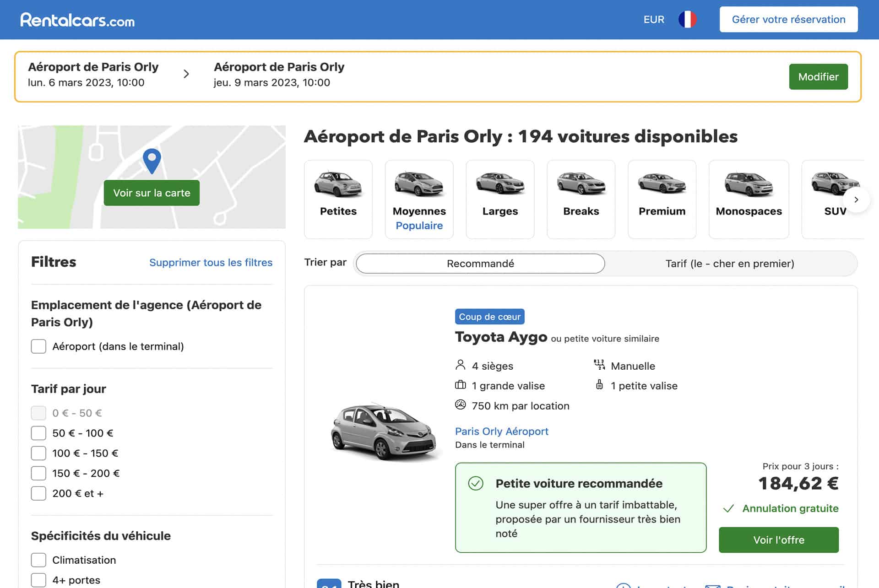Click the Tarif par jour heading
Image resolution: width=879 pixels, height=588 pixels.
(69, 389)
